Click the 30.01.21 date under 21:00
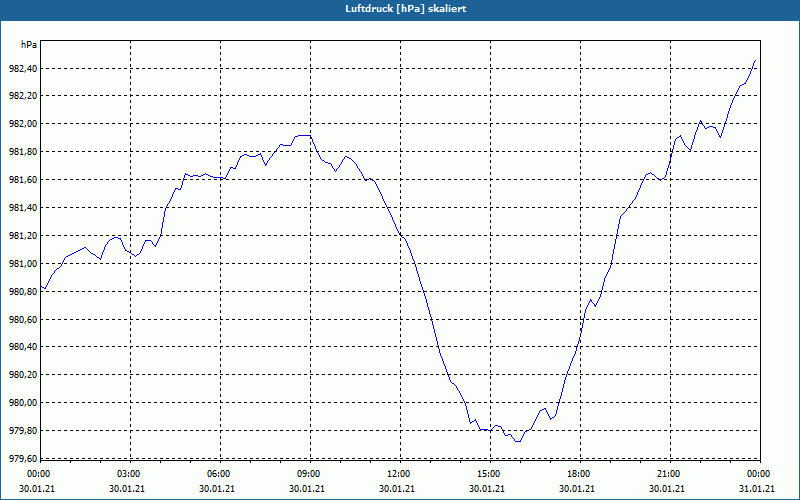The height and width of the screenshot is (500, 800). [667, 489]
